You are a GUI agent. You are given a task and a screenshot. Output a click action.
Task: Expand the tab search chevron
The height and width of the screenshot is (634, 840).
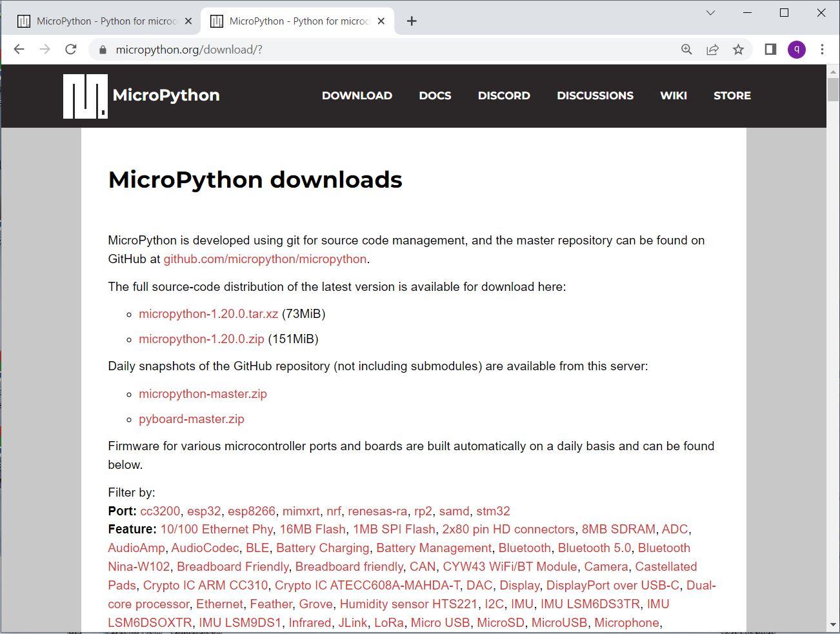point(710,13)
